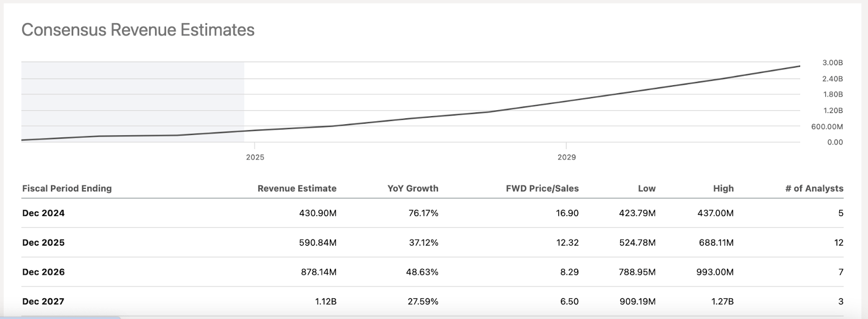Click the 2025 x-axis tick label
The width and height of the screenshot is (868, 319).
(255, 157)
